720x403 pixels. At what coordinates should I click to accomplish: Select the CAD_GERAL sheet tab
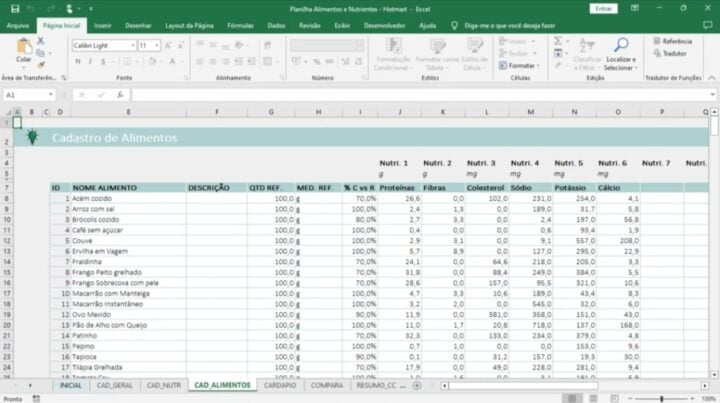pyautogui.click(x=115, y=385)
